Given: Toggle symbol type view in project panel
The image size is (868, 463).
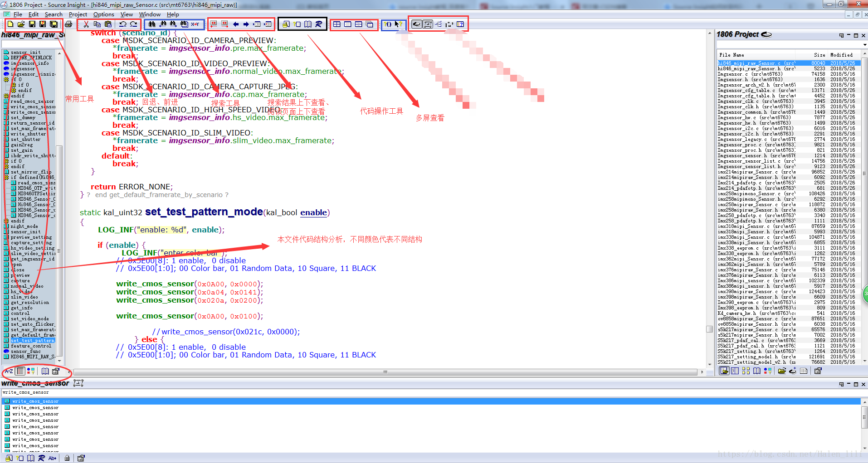Looking at the screenshot, I should click(768, 371).
